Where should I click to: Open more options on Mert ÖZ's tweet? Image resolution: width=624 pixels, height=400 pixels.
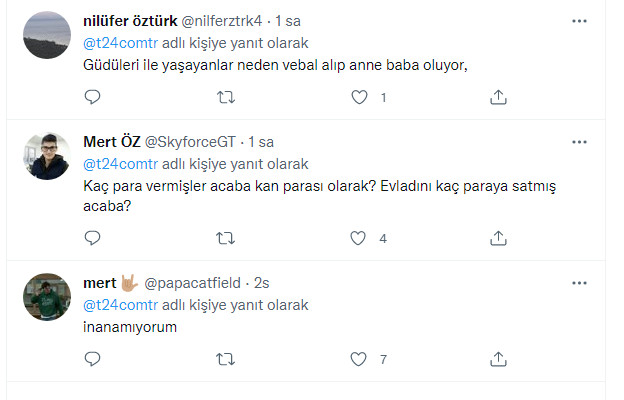point(579,142)
